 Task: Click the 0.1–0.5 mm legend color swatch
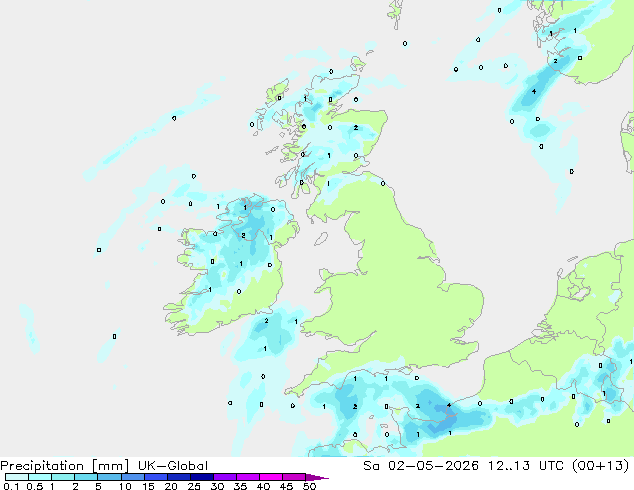pos(17,477)
